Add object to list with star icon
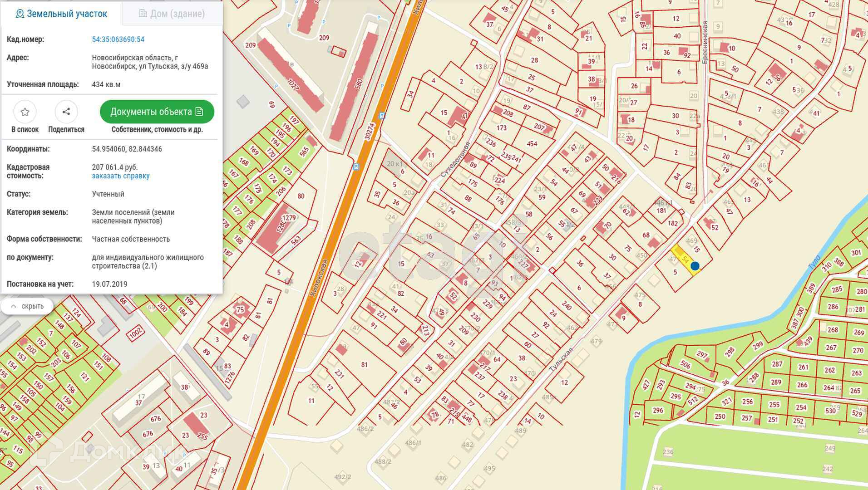Viewport: 868px width, 490px height. click(x=25, y=112)
